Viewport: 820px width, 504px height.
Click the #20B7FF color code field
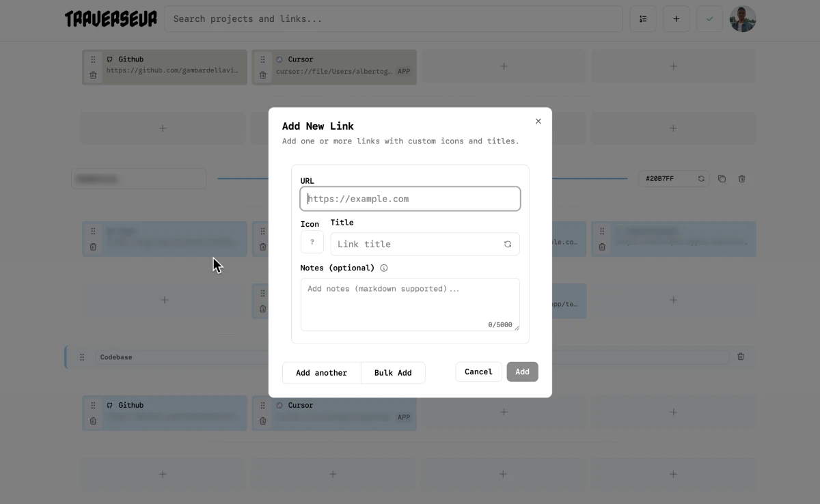click(666, 179)
